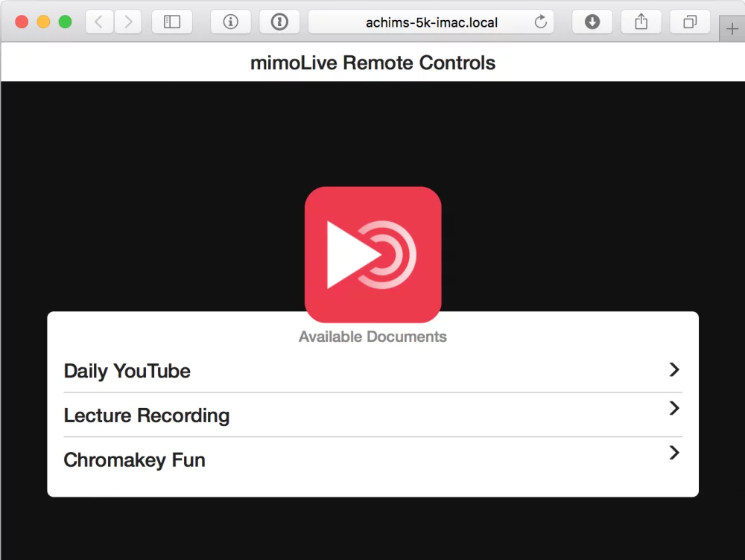Image resolution: width=745 pixels, height=560 pixels.
Task: Open the Daily YouTube document
Action: click(x=373, y=371)
